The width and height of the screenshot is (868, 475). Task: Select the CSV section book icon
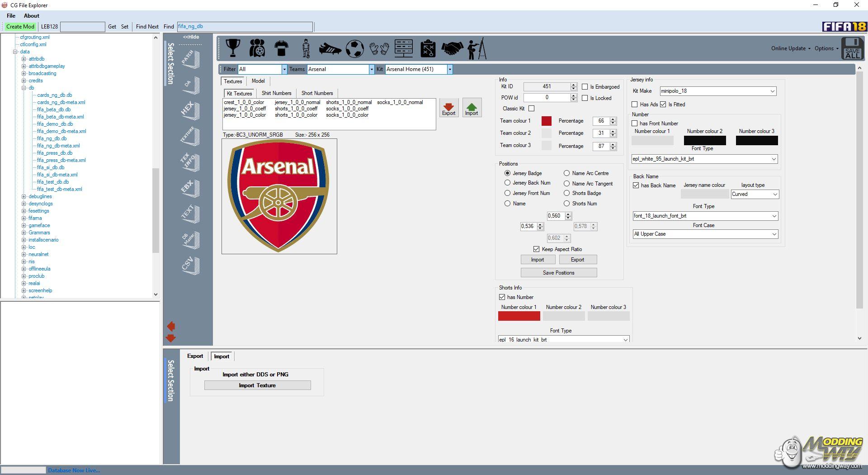[190, 266]
